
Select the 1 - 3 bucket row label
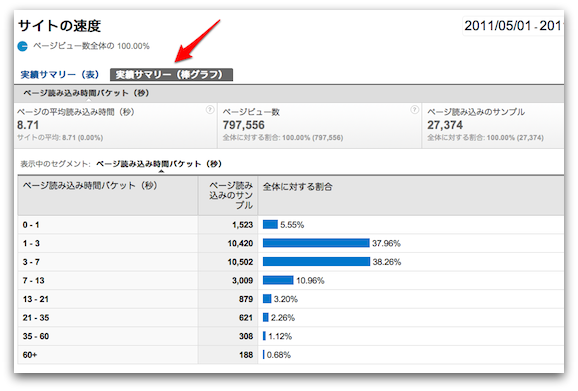click(31, 243)
